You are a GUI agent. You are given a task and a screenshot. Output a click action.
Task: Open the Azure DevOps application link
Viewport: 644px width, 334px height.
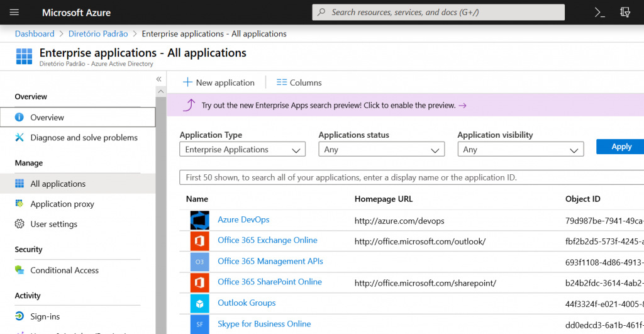(243, 220)
